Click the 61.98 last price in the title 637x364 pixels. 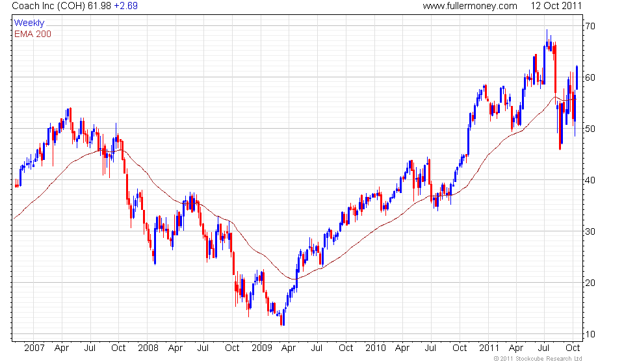click(99, 6)
